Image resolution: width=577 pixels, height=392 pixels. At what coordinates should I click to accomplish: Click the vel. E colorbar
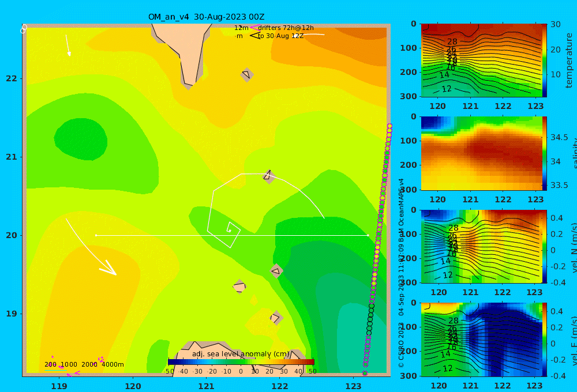(545, 340)
